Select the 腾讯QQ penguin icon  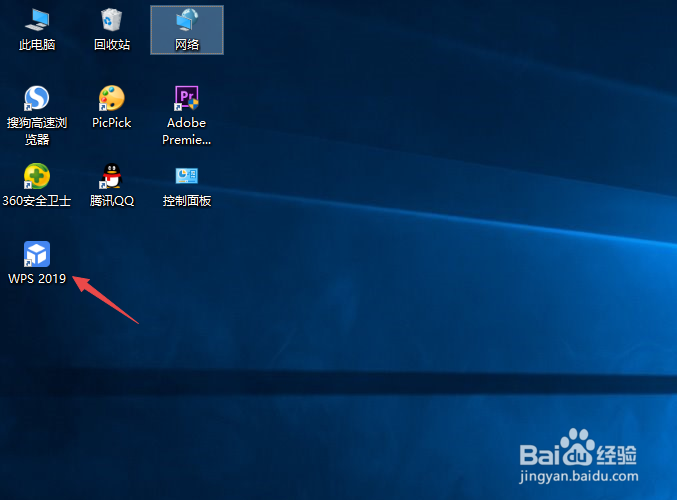112,176
